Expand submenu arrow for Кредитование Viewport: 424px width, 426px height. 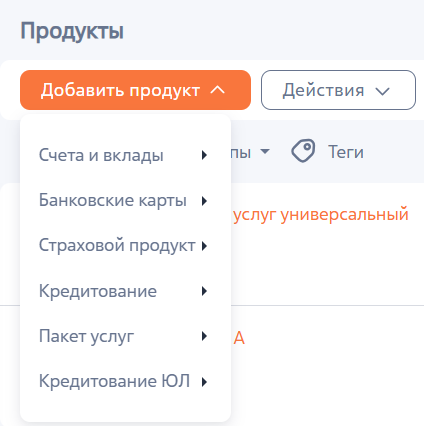tap(204, 291)
